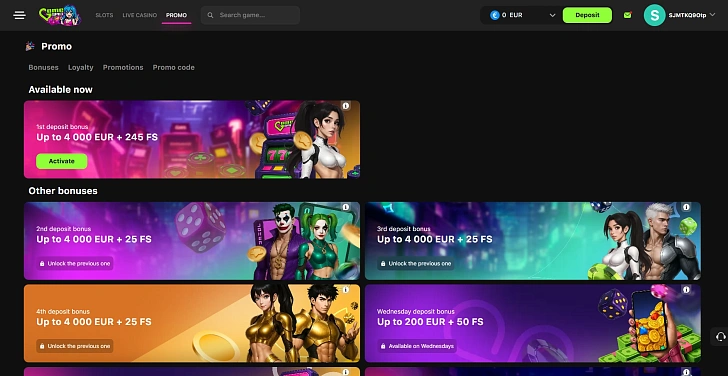728x376 pixels.
Task: Click the Other bonuses heading
Action: (63, 191)
